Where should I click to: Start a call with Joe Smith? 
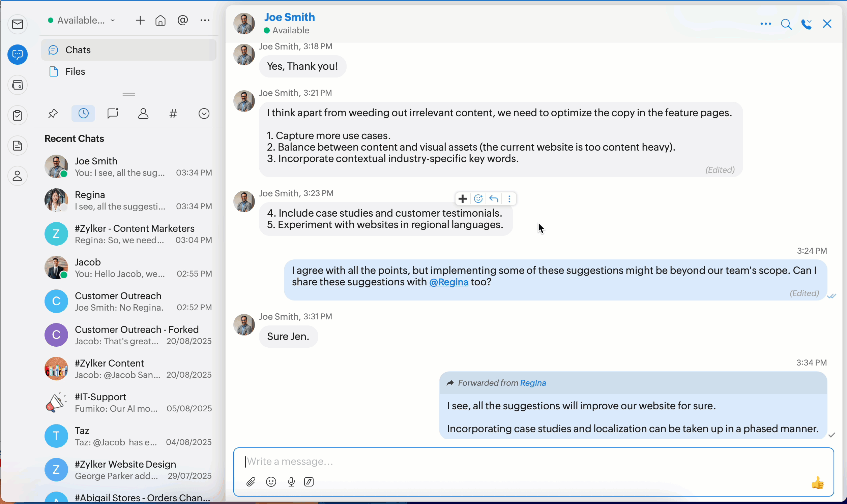[x=806, y=24]
